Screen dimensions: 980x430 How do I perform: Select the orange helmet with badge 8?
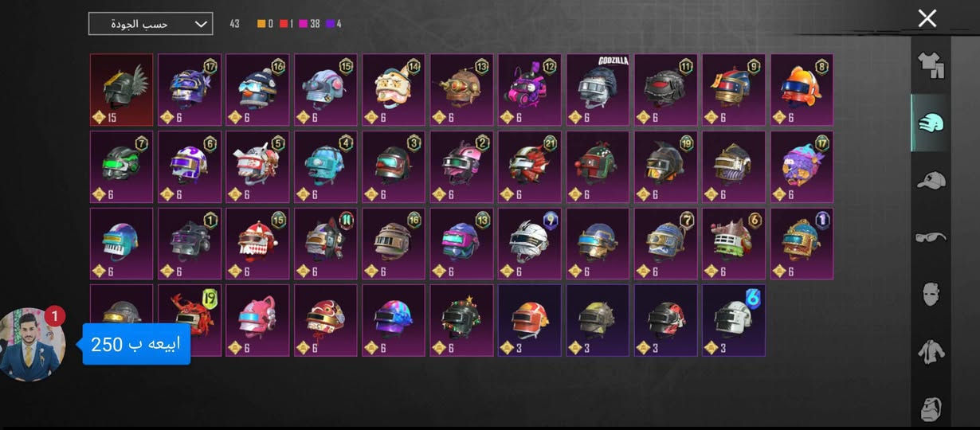point(802,90)
